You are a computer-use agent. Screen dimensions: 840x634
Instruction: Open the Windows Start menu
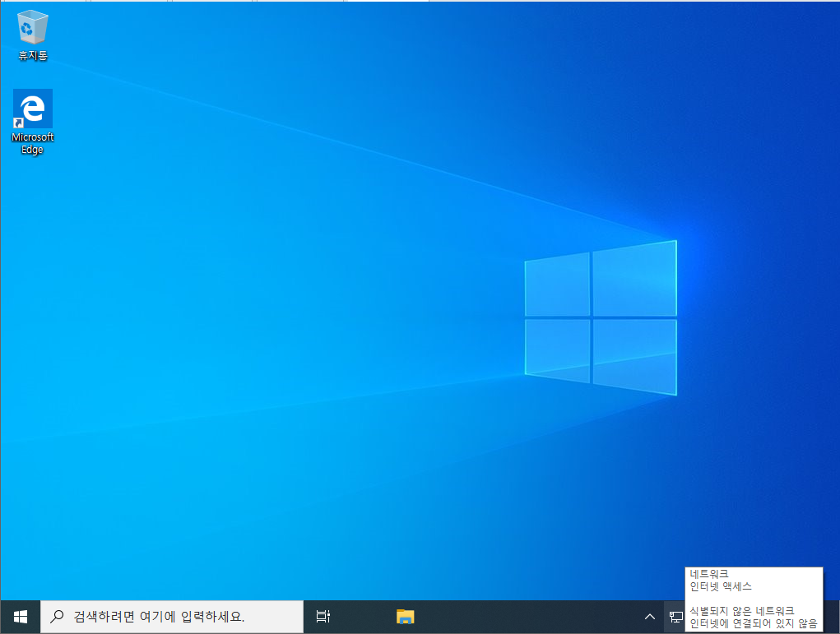(21, 617)
